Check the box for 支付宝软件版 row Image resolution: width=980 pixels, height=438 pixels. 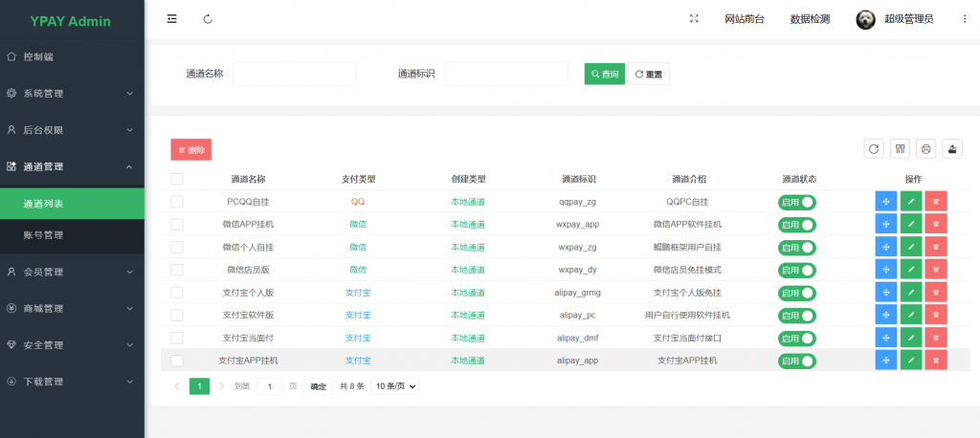point(177,315)
